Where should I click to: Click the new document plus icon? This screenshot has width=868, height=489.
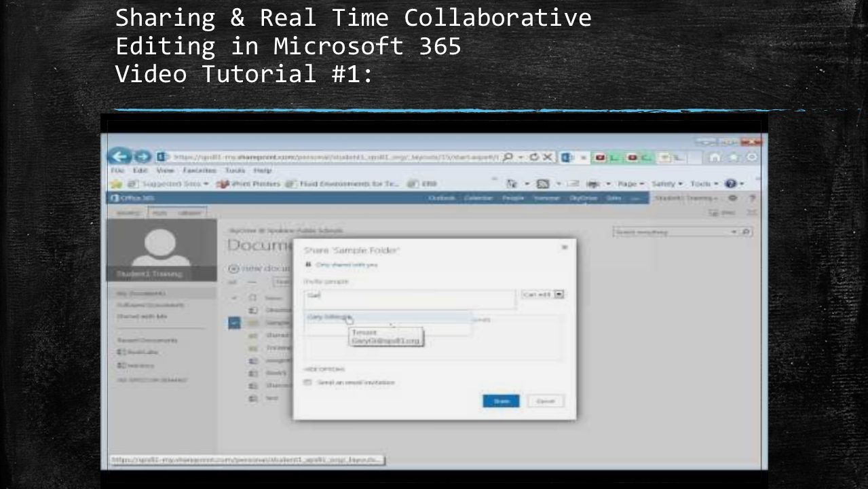coord(233,270)
